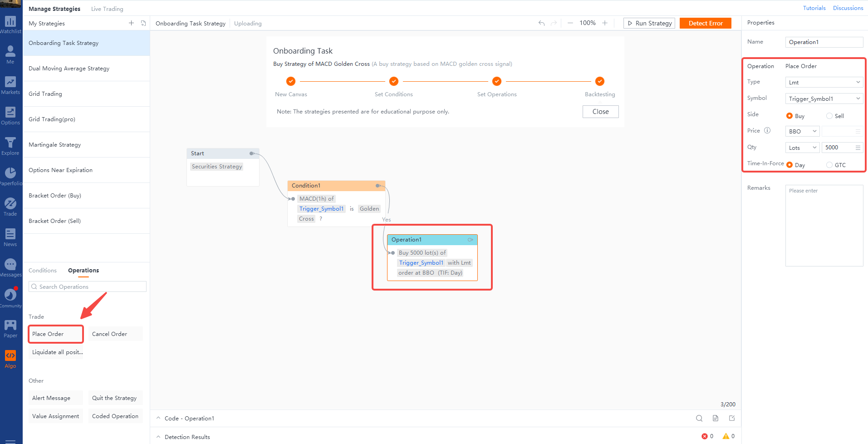Click the Detect Error button
The height and width of the screenshot is (444, 868).
706,23
